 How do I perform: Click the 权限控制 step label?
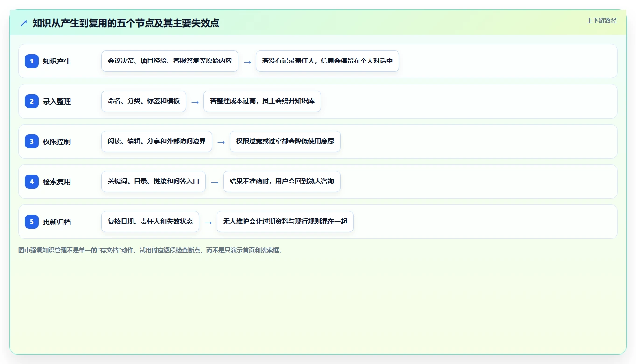57,141
